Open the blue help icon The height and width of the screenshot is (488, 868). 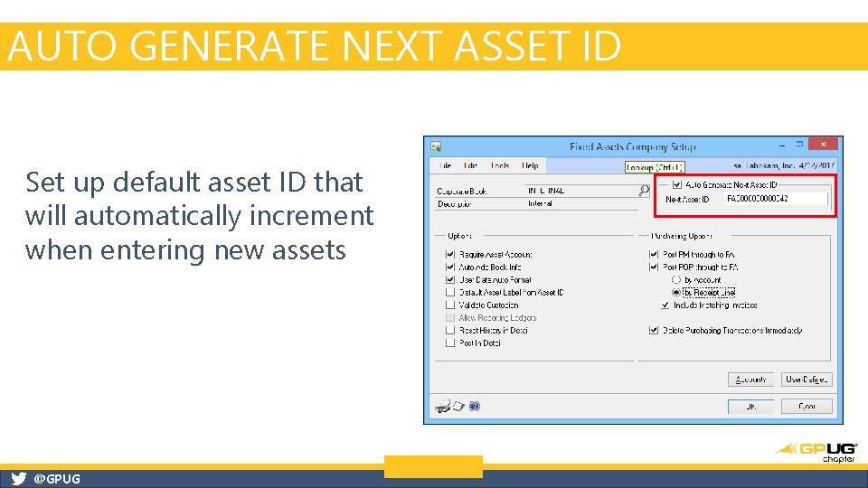[x=475, y=406]
